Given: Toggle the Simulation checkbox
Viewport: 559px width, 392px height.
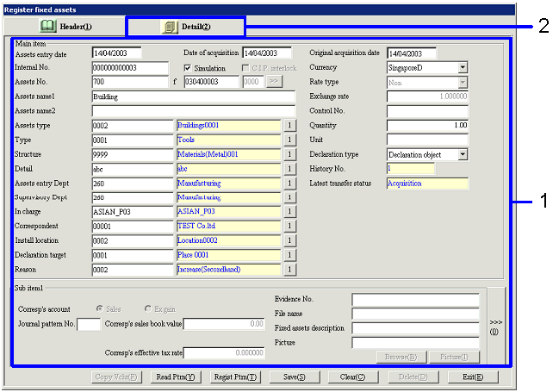Looking at the screenshot, I should coord(189,67).
